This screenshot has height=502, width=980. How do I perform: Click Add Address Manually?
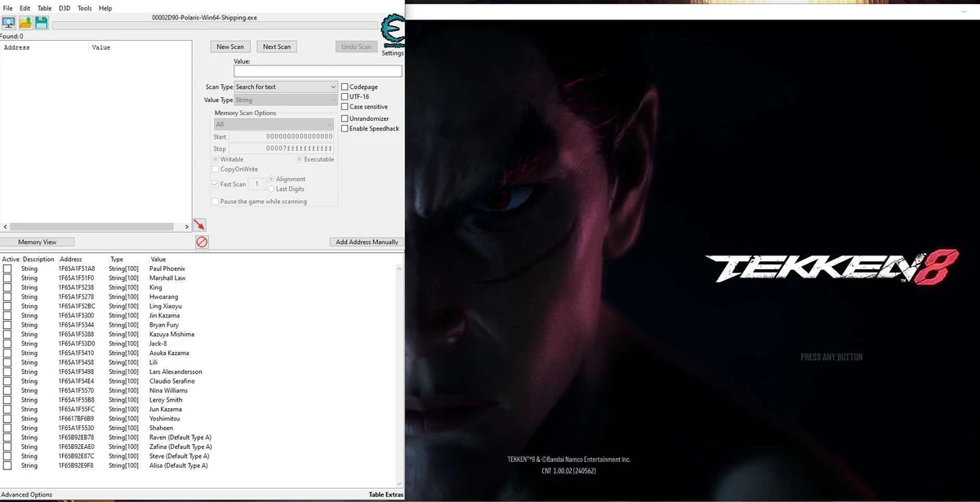366,242
